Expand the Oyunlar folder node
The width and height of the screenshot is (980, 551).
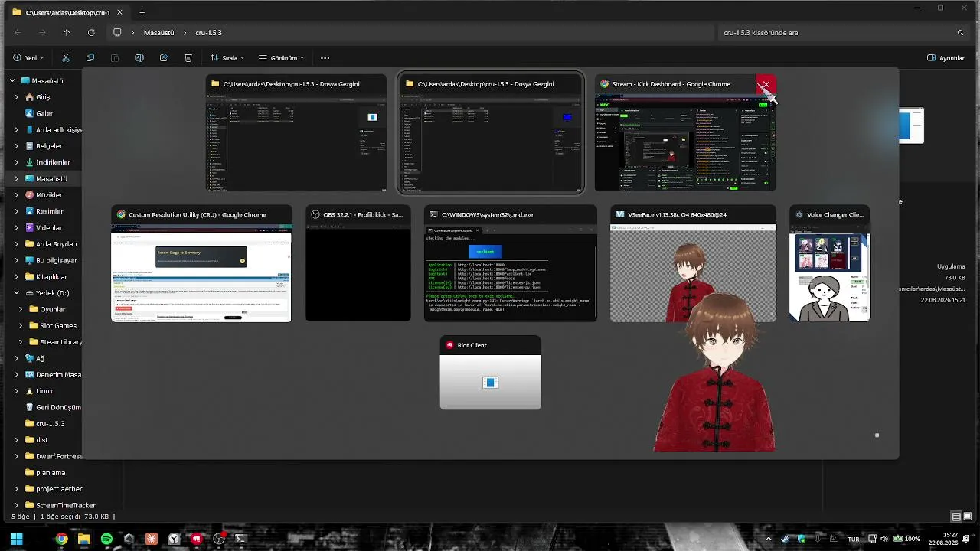tap(21, 309)
